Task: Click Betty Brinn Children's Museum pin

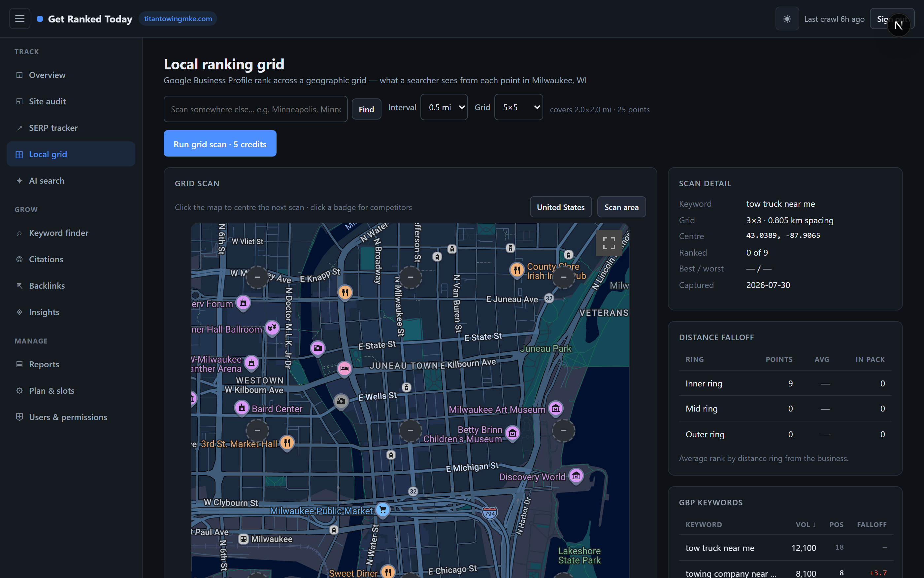Action: click(x=512, y=433)
